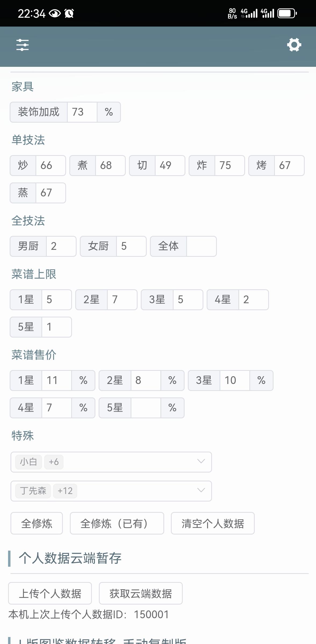Screen dimensions: 316x644
Task: Expand the 小白 special dropdown
Action: (201, 462)
